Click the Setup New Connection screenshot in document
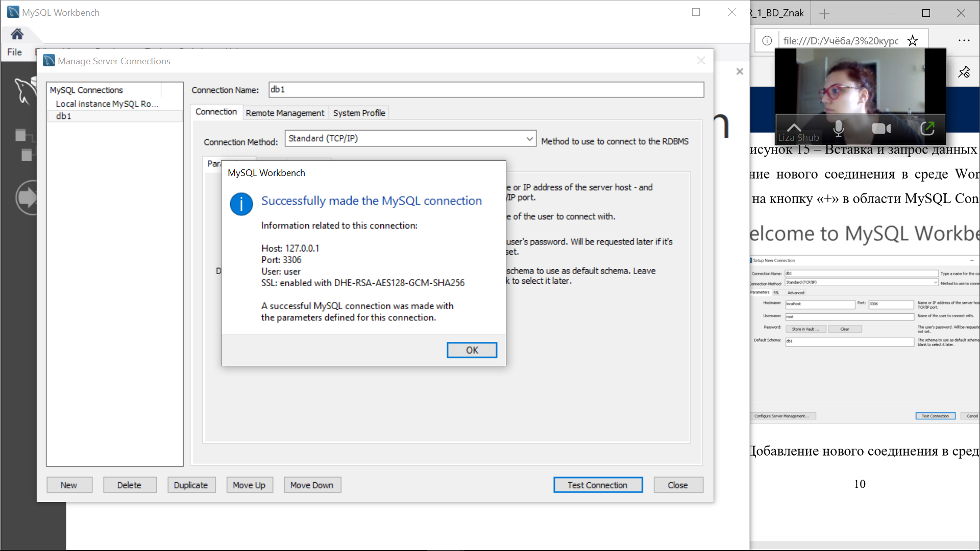 (865, 339)
